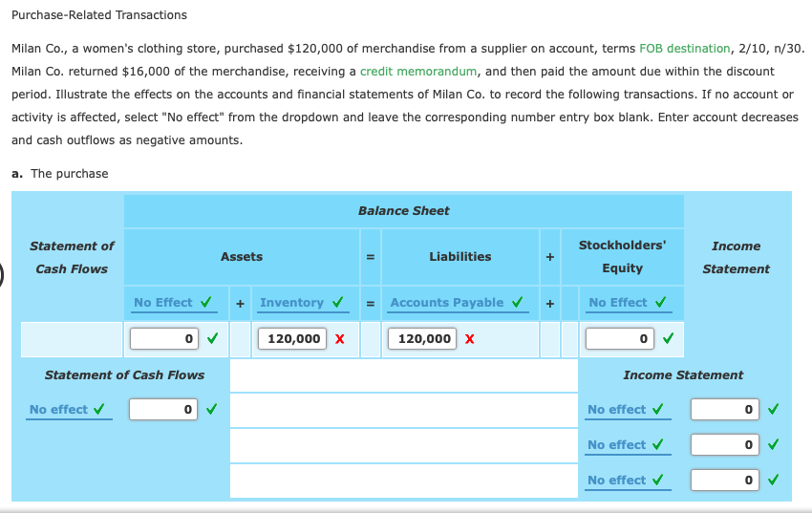Open the first Income Statement No effect dropdown
Image resolution: width=812 pixels, height=513 pixels.
tap(627, 410)
